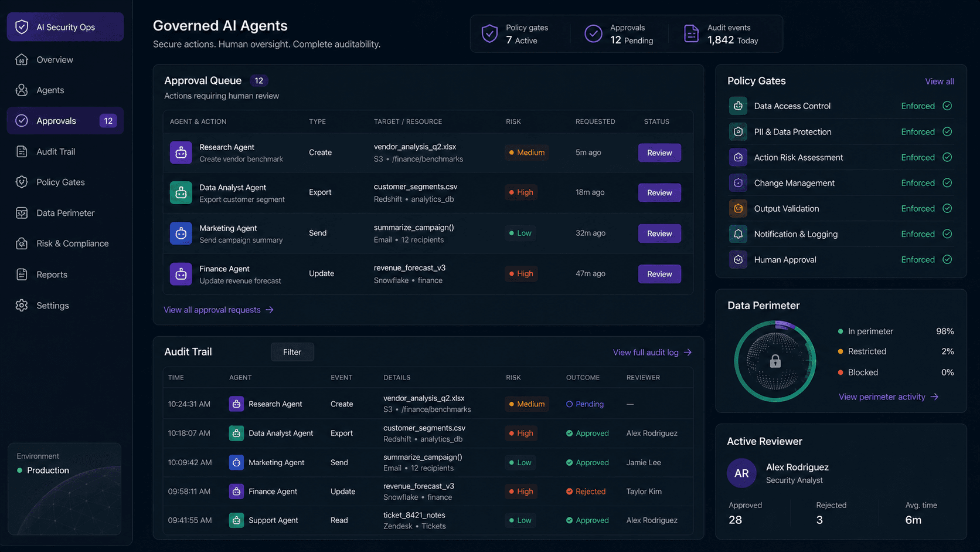Click the Marketing Agent icon in queue
Screen dimensions: 980x552
(181, 233)
